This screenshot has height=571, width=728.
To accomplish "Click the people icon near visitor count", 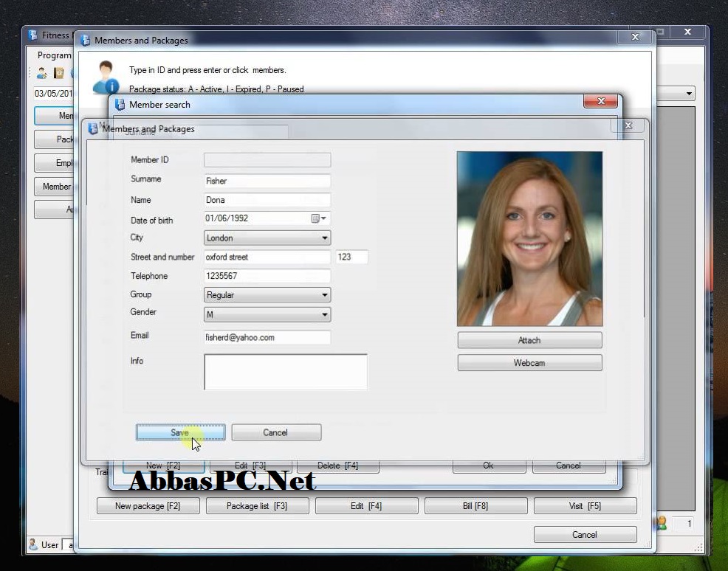I will point(662,523).
